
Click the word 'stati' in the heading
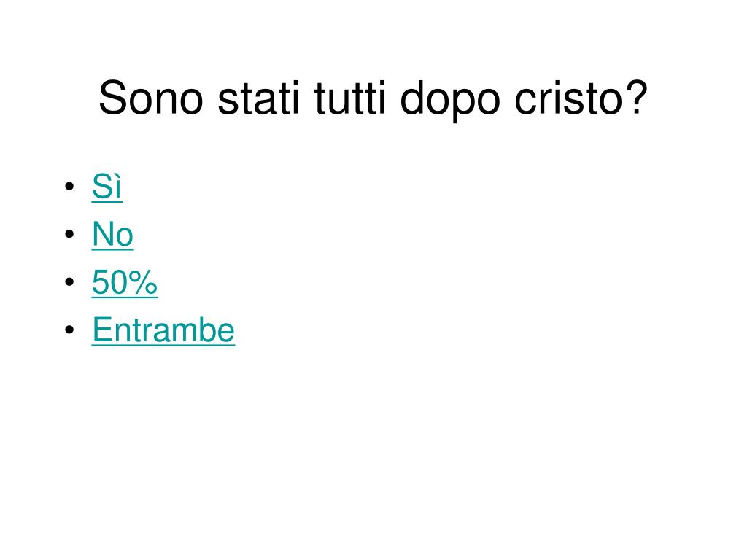pyautogui.click(x=258, y=98)
